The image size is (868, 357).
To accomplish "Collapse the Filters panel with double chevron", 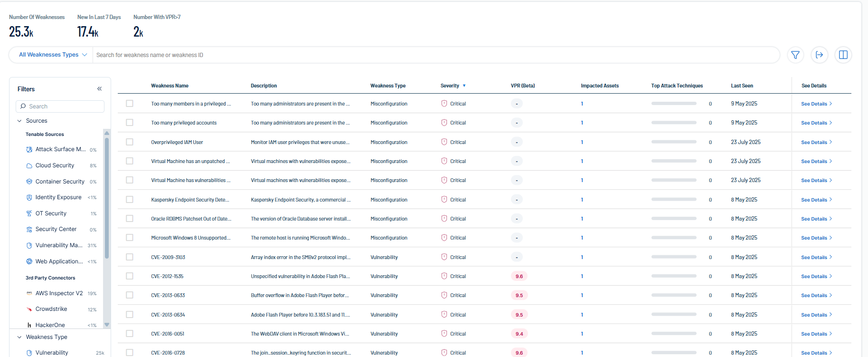I will pos(99,89).
